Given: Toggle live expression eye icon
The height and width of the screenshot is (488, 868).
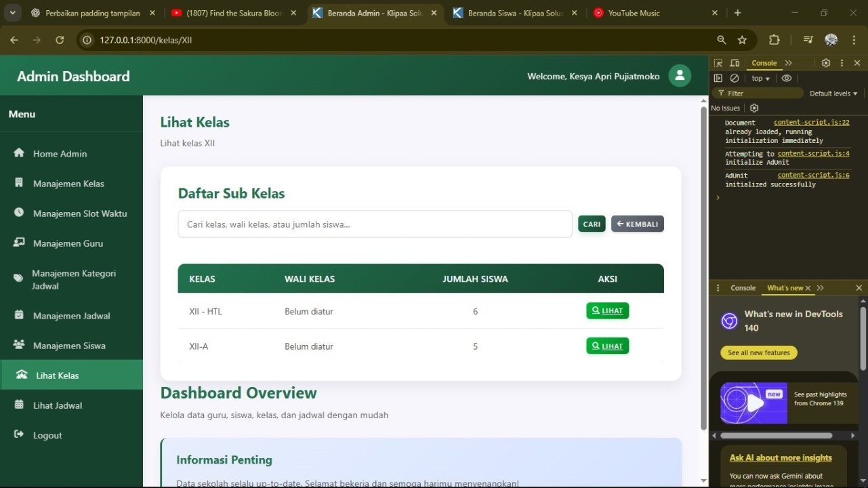Looking at the screenshot, I should pos(786,79).
